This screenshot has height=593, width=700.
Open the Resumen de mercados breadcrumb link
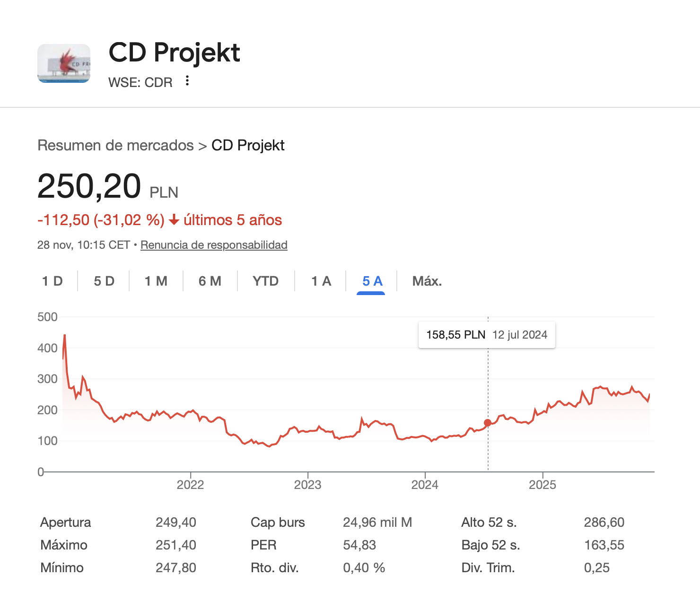click(115, 145)
